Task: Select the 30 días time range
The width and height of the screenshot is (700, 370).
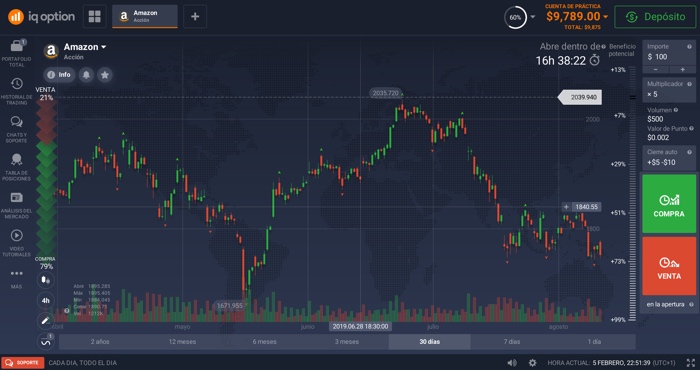Action: (429, 342)
